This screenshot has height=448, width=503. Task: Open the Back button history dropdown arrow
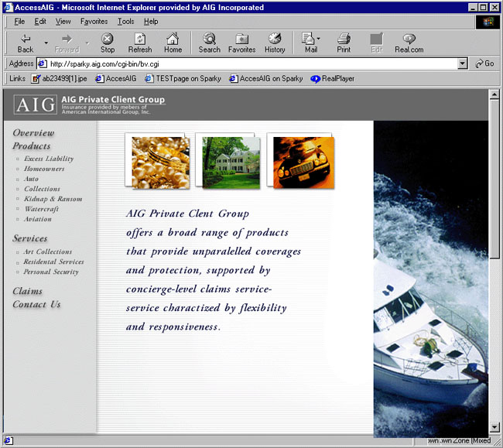46,43
